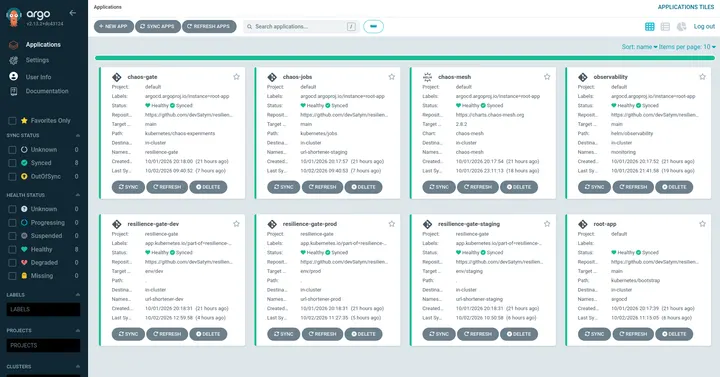Viewport: 720px width, 377px height.
Task: Delete the resilience-gate-prod application
Action: pyautogui.click(x=364, y=334)
